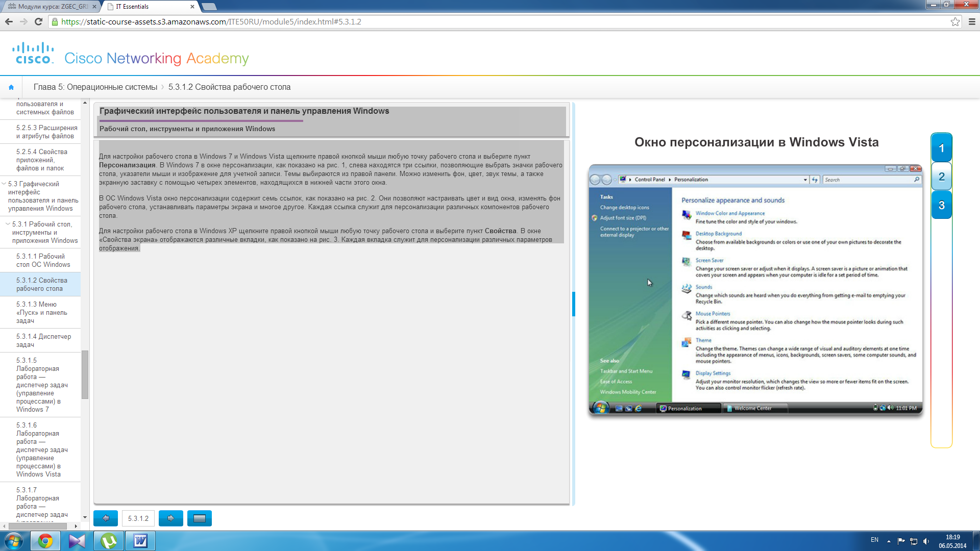Collapse the 5.3.1 Рабочий стол section

click(x=8, y=224)
